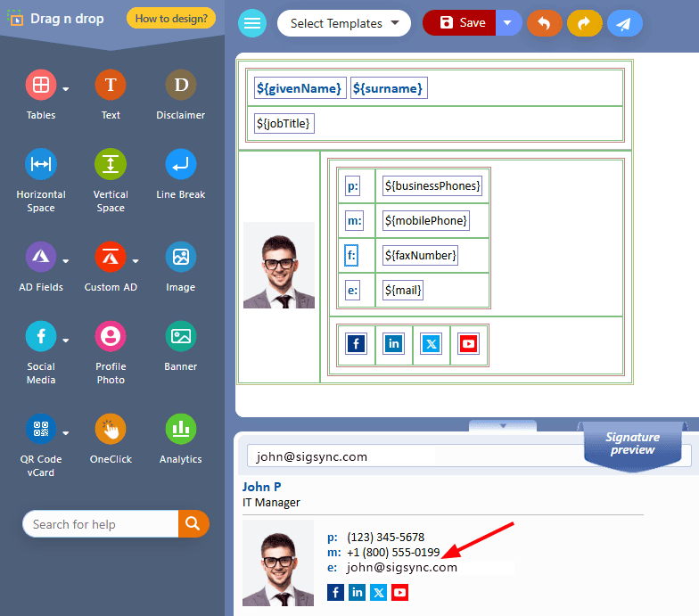
Task: Redo the last change
Action: [x=585, y=23]
